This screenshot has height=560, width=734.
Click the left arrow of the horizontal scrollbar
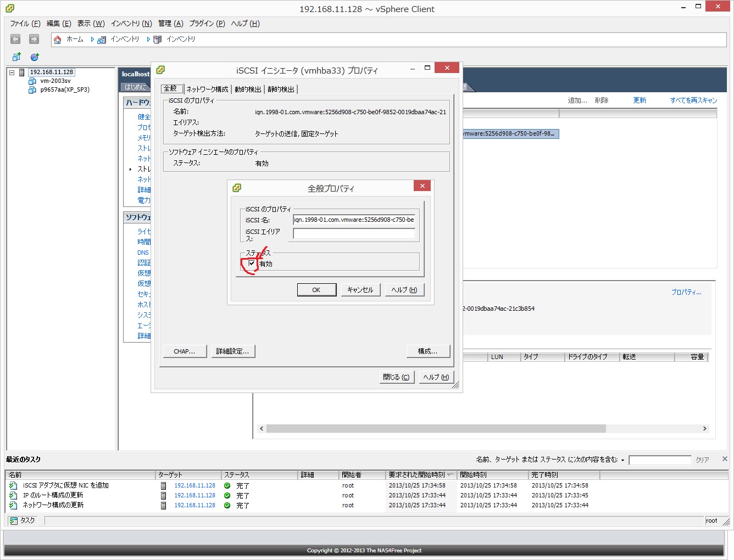(262, 429)
